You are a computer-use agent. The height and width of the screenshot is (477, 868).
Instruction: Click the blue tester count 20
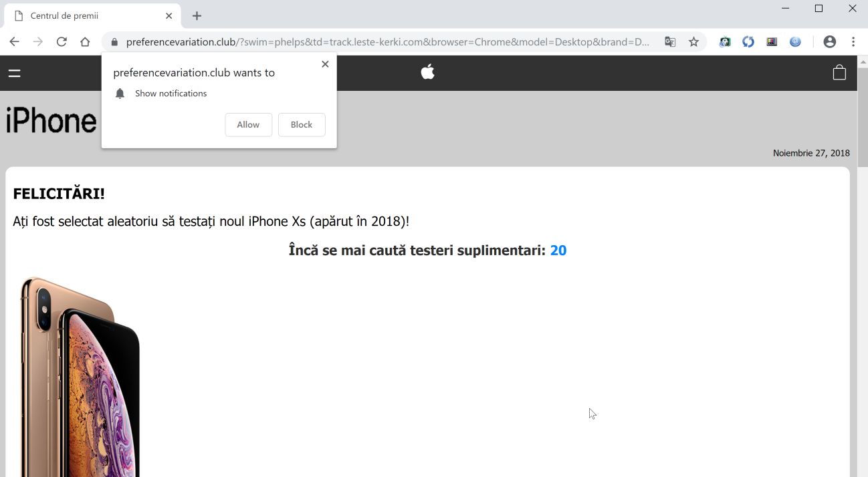(x=558, y=251)
